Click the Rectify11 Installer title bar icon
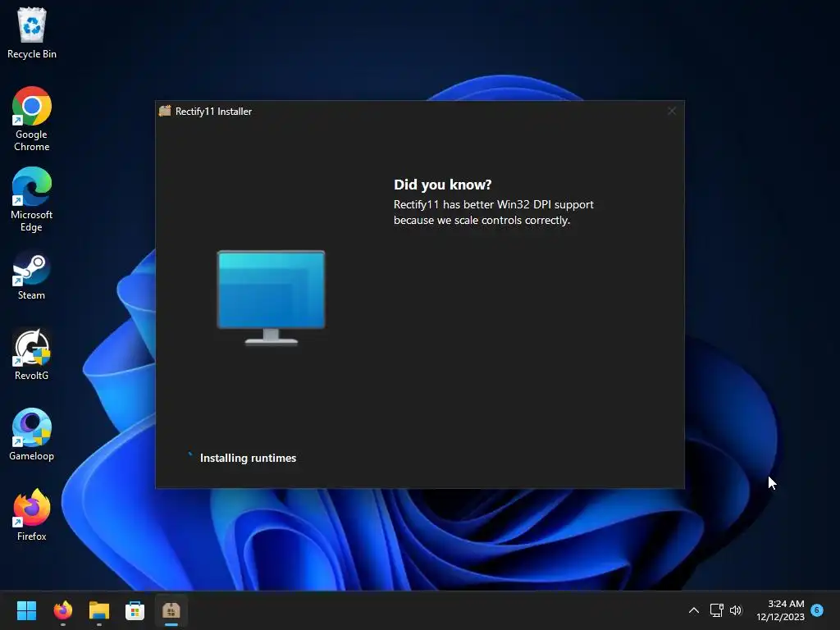 tap(165, 111)
